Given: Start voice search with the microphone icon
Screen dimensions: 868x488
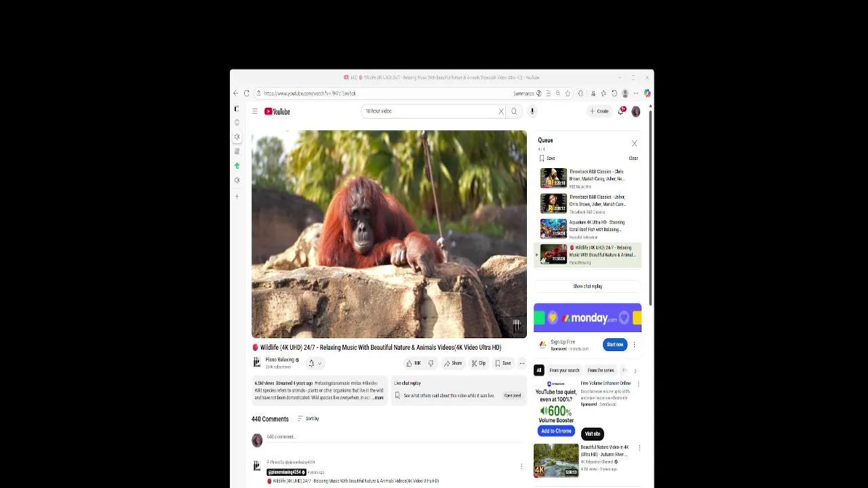Looking at the screenshot, I should (x=532, y=111).
